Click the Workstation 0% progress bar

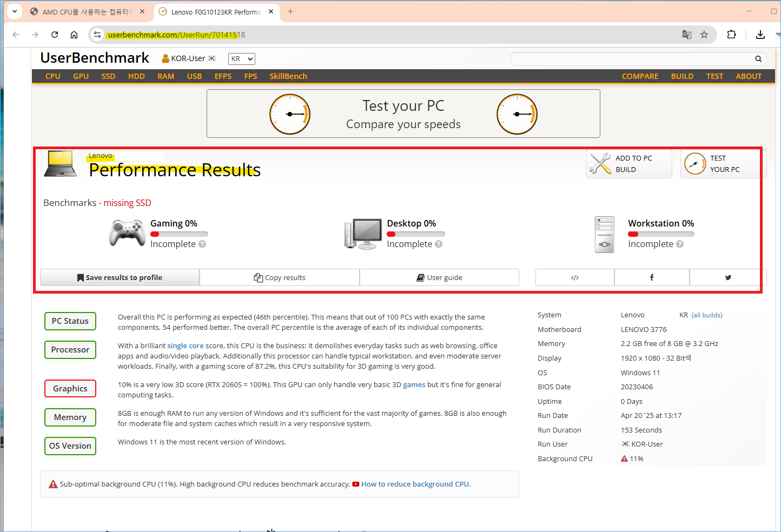(661, 234)
